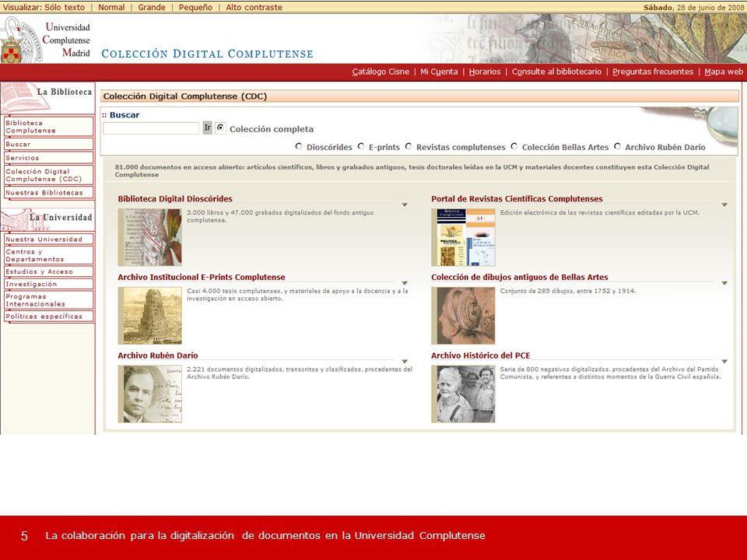Expand Archivo Institucional E-Prints arrow
The height and width of the screenshot is (560, 747).
[x=405, y=283]
